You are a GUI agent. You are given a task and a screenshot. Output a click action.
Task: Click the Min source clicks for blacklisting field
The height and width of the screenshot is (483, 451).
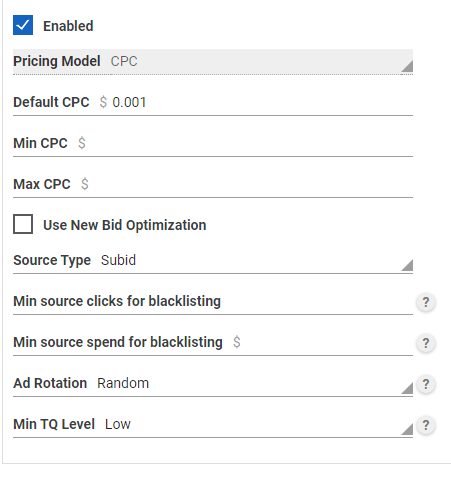pos(213,302)
